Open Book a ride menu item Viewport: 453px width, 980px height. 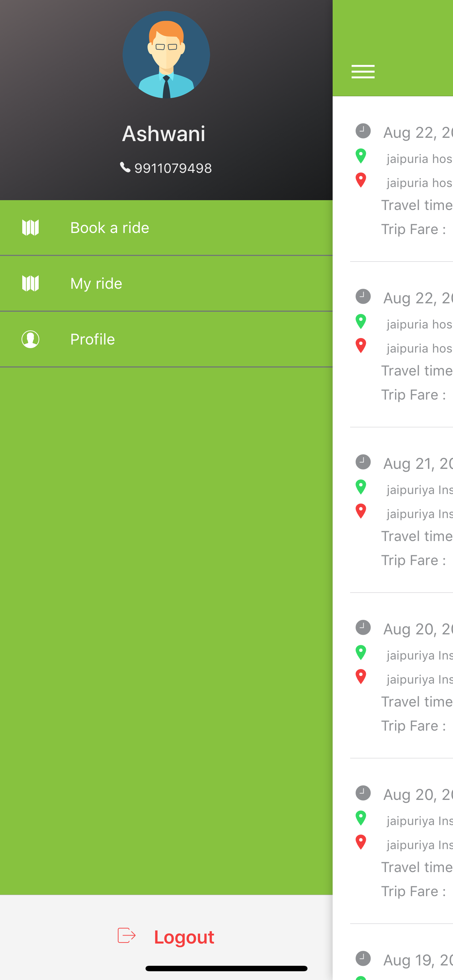point(166,228)
